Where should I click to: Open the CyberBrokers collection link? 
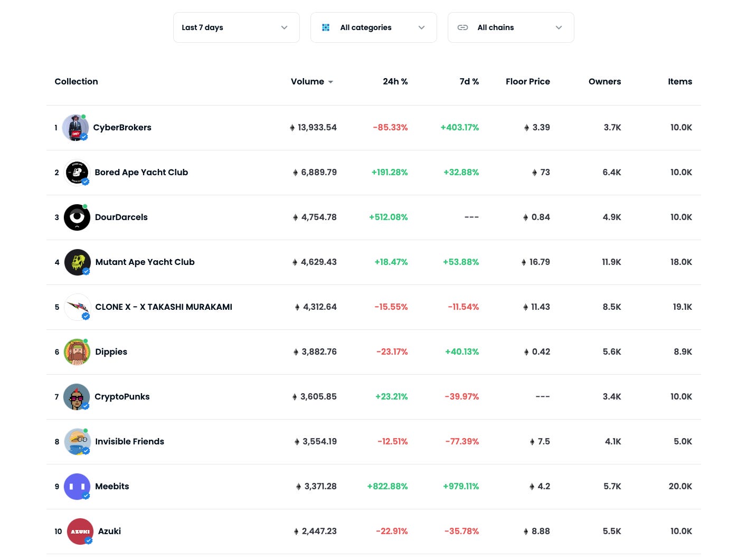coord(122,127)
